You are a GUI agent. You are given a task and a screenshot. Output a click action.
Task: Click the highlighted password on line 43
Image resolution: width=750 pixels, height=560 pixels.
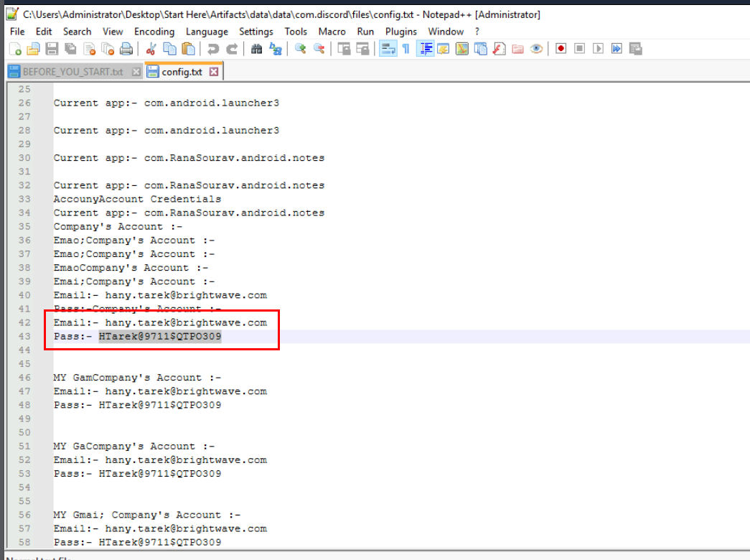coord(160,337)
